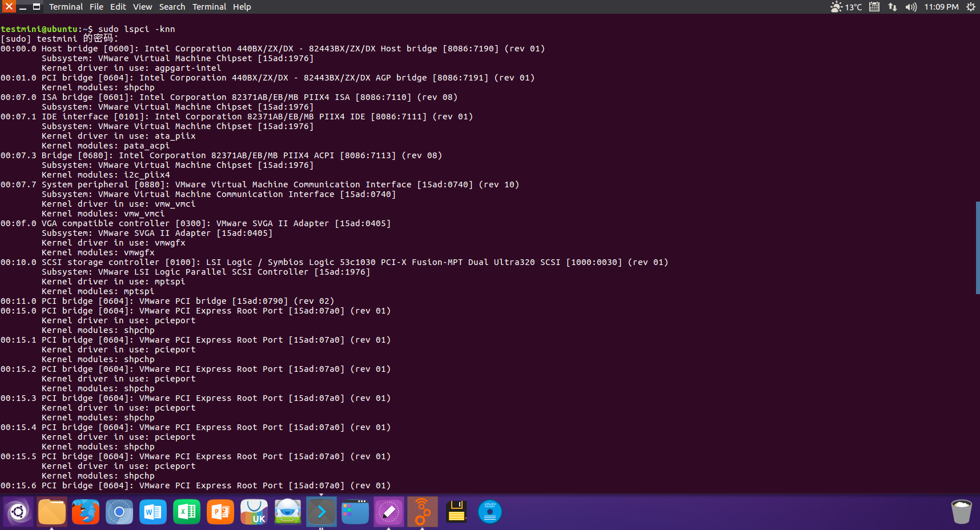Click 'Kernel driver in use: mptspi' line

pyautogui.click(x=114, y=282)
